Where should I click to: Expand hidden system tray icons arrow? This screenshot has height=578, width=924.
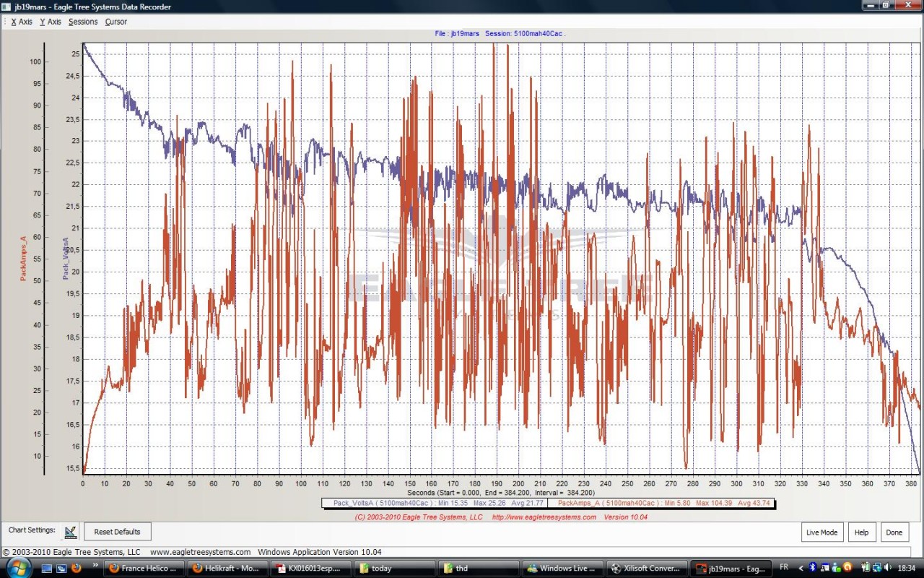(801, 568)
